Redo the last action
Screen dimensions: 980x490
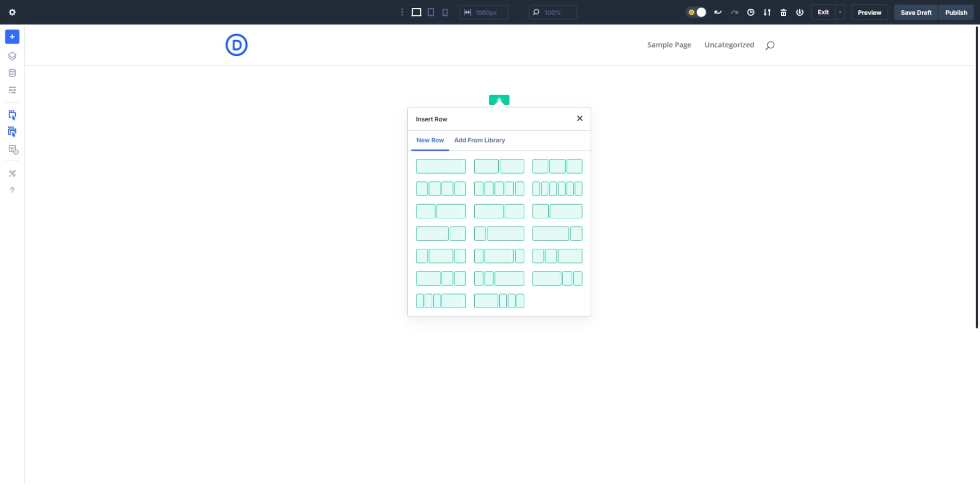[x=734, y=12]
